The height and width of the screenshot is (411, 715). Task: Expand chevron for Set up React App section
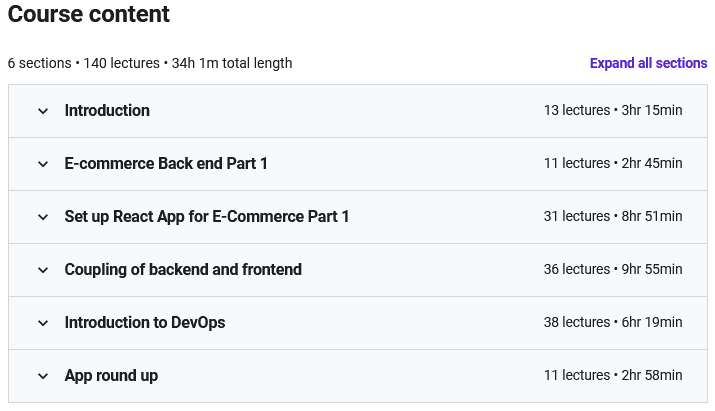(43, 217)
